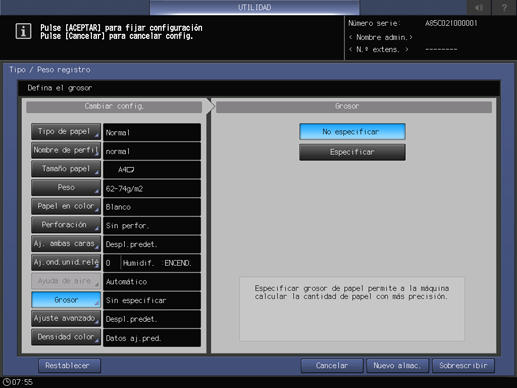Open the Grosor setting

pos(66,300)
